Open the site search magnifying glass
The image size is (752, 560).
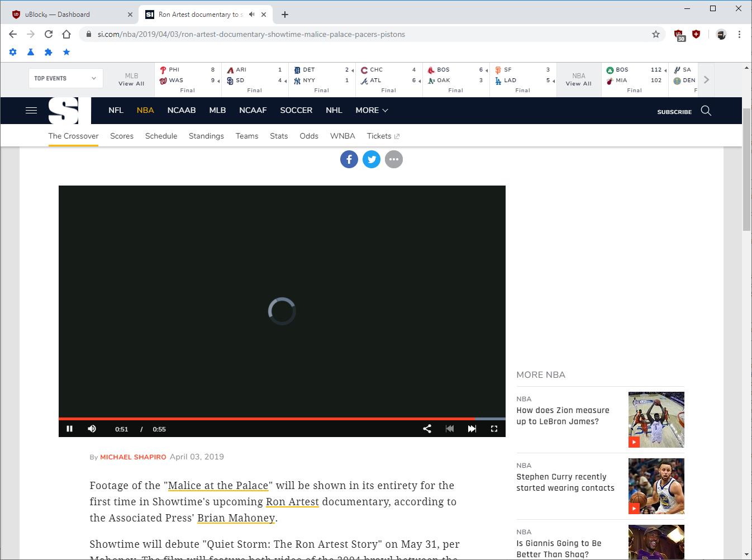pyautogui.click(x=706, y=111)
